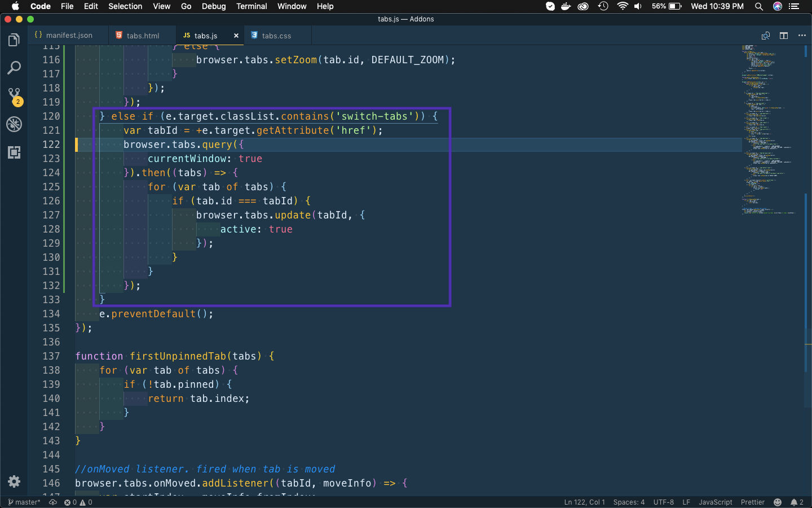
Task: Click the Wed 10:39 PM clock
Action: tap(717, 6)
